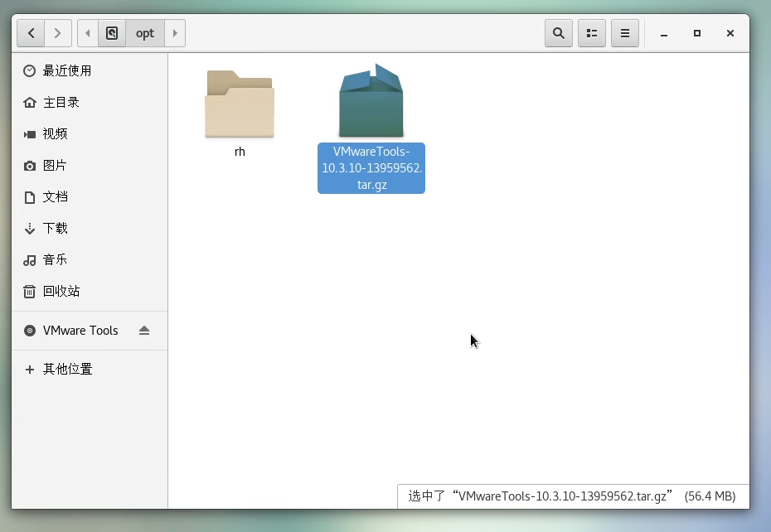Open recently used files (最近使用)
771x532 pixels.
(90, 70)
